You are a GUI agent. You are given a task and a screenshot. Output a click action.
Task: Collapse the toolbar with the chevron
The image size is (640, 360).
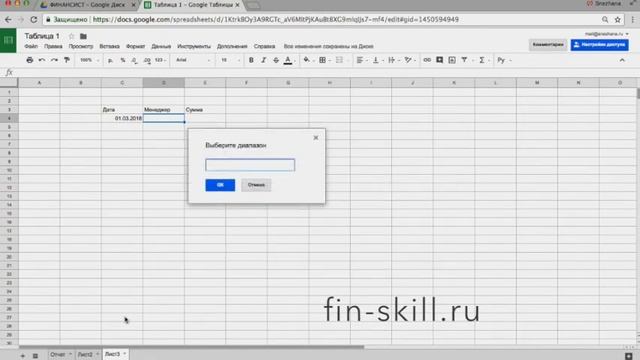(622, 60)
